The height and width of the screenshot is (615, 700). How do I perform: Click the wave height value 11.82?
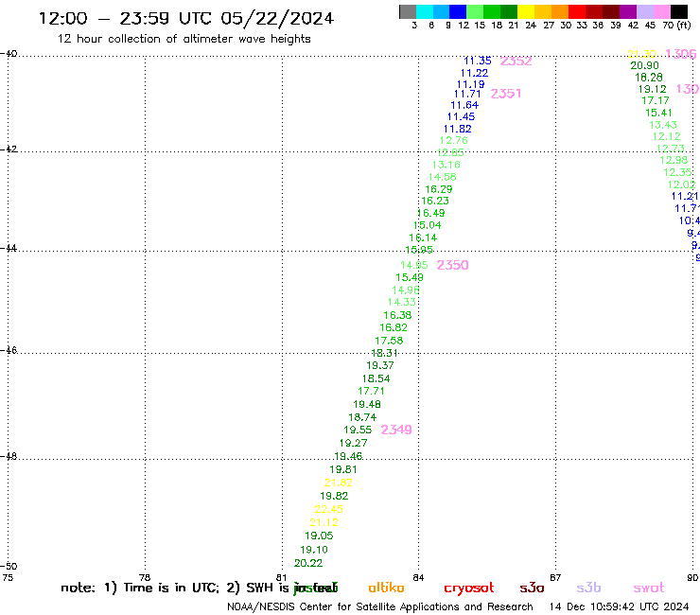pyautogui.click(x=457, y=129)
